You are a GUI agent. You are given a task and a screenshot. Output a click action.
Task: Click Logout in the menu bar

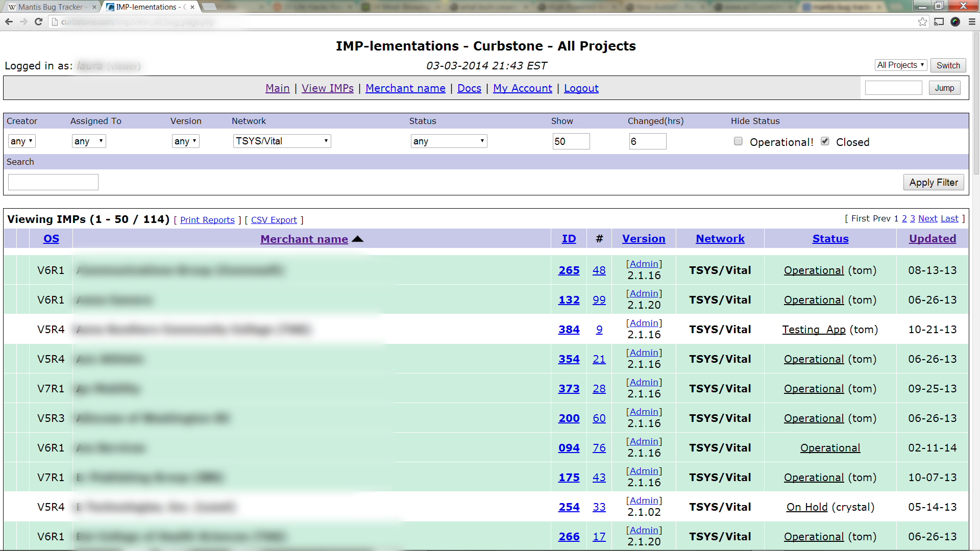point(581,88)
